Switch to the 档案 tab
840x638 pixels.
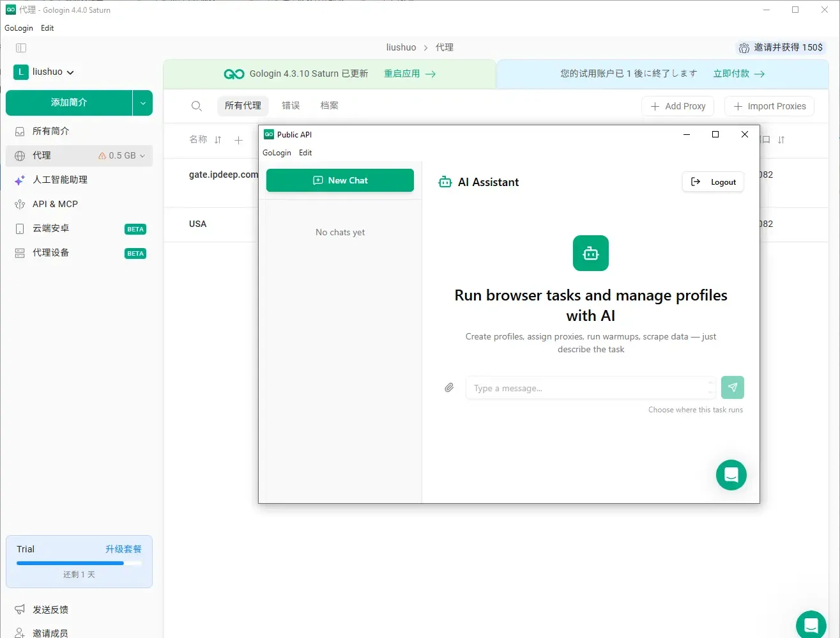[330, 105]
